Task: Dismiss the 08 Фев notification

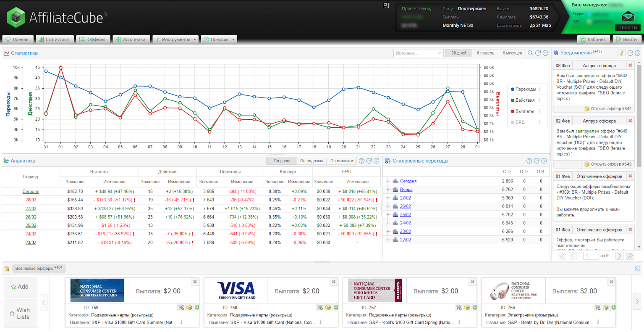Action: tap(630, 65)
